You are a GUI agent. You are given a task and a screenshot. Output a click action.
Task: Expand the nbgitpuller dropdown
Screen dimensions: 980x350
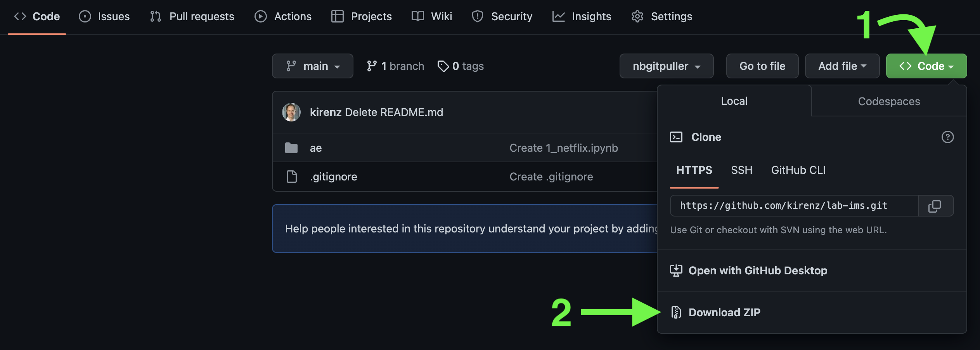[667, 66]
